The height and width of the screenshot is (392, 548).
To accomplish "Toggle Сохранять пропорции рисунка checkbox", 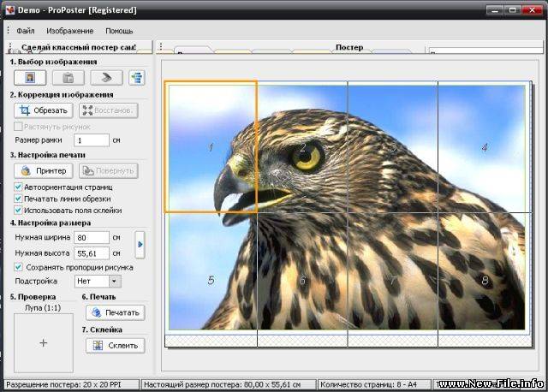I will [x=18, y=267].
